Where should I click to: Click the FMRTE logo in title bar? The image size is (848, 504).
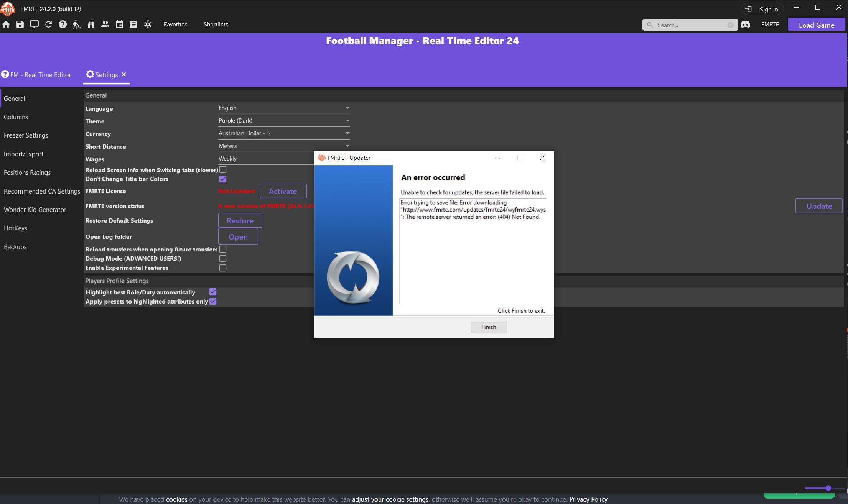(8, 9)
